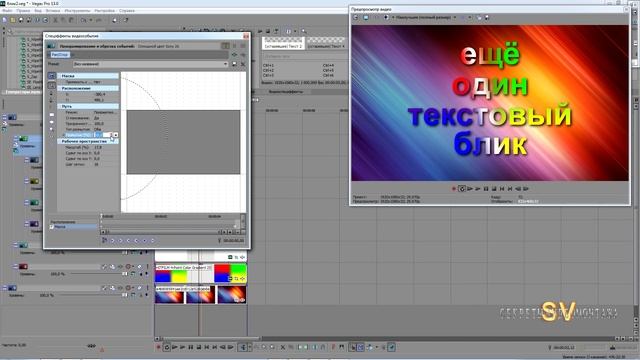Click the mute icon on the red-thumbnail track
Viewport: 640px width, 360px height.
click(139, 267)
